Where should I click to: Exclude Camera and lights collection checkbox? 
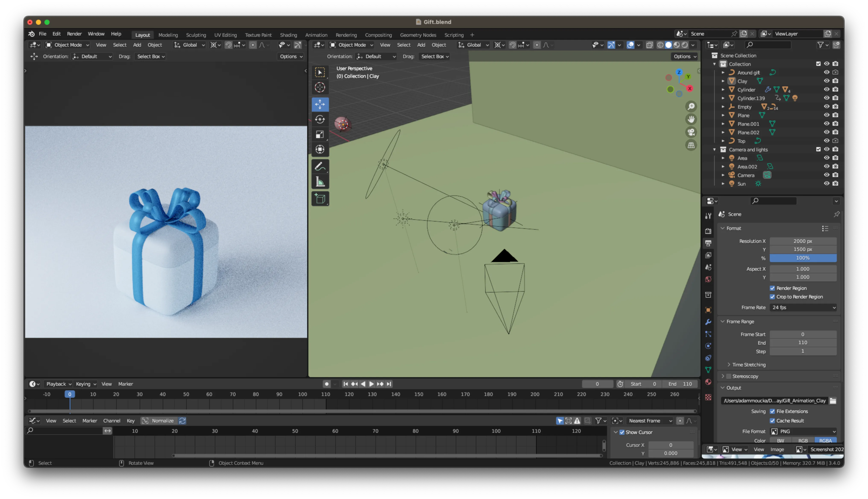tap(818, 149)
